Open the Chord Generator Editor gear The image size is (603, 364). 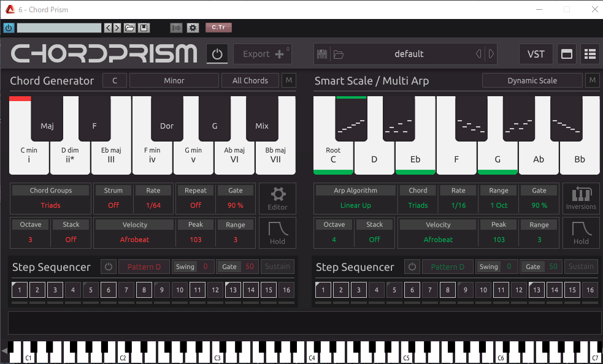[278, 199]
